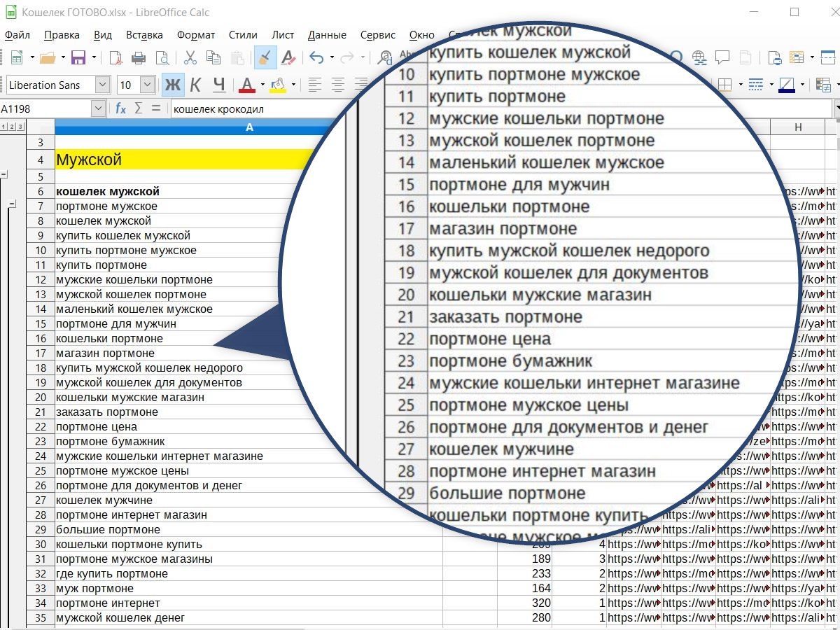Select cell портмоне мужское магазины
This screenshot has height=630, width=840.
(248, 559)
